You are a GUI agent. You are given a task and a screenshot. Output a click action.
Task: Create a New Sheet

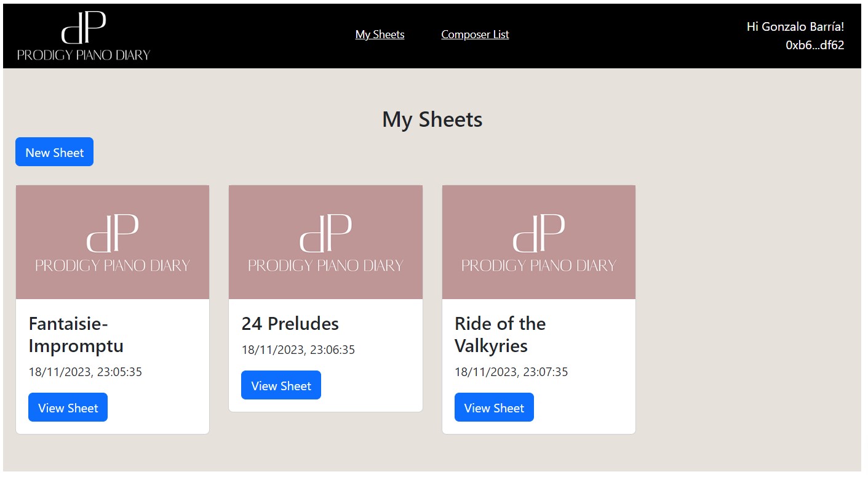(54, 152)
